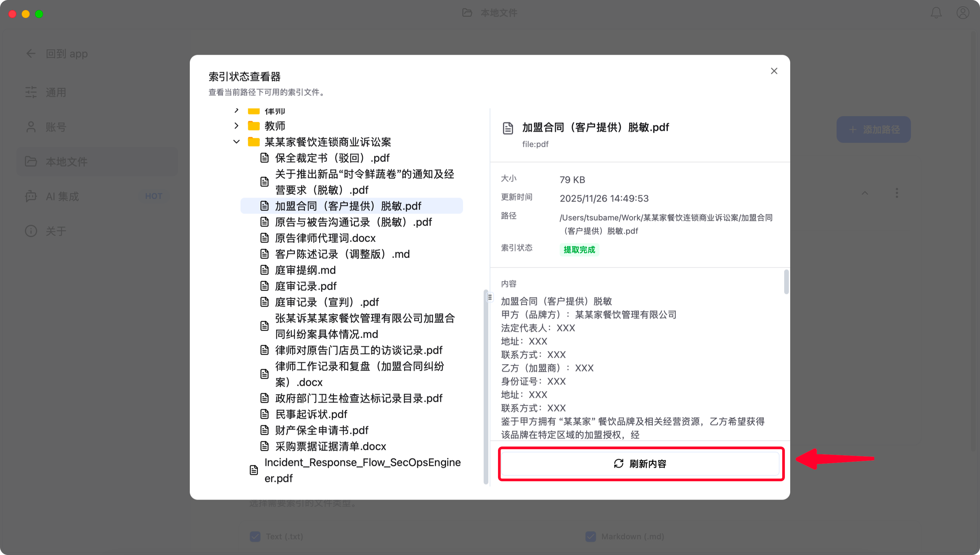
Task: Click the 回到 app back arrow
Action: click(x=31, y=54)
